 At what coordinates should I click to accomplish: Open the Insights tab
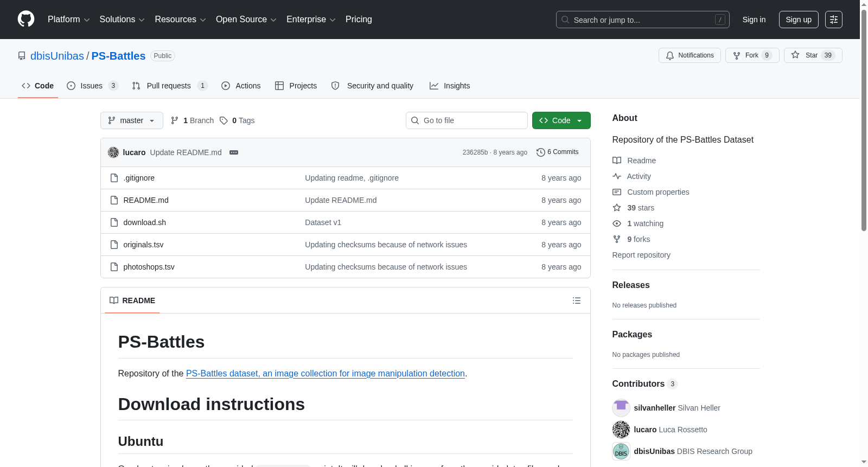450,86
